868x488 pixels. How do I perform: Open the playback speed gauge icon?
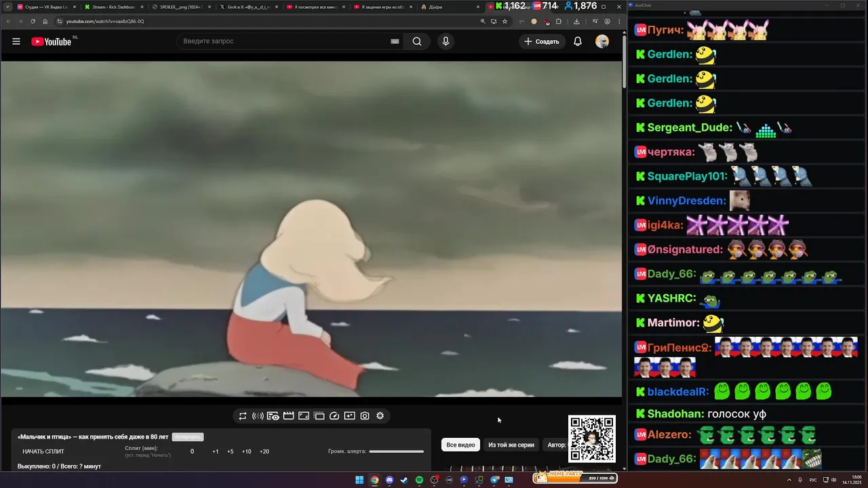tap(334, 415)
